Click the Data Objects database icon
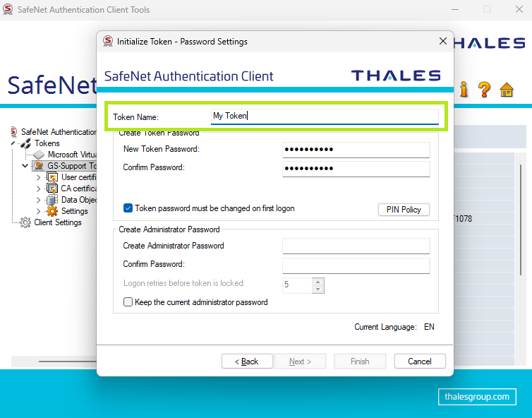The image size is (532, 418). pyautogui.click(x=52, y=200)
